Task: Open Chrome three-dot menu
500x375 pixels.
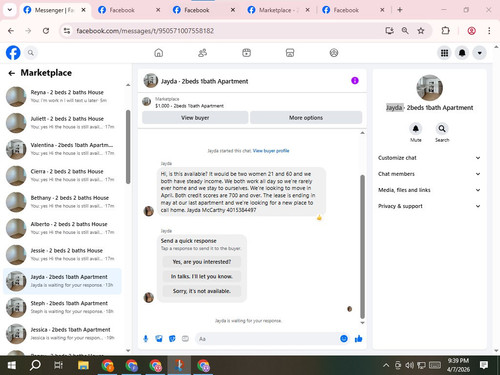Action: tap(489, 31)
